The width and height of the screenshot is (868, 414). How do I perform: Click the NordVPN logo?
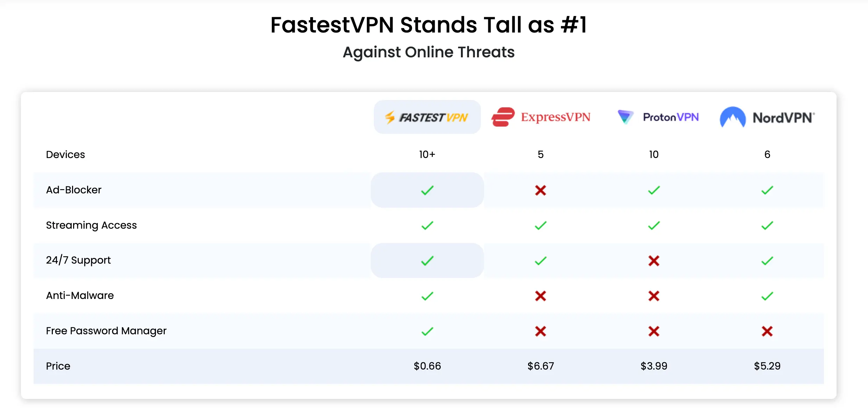[x=767, y=117]
